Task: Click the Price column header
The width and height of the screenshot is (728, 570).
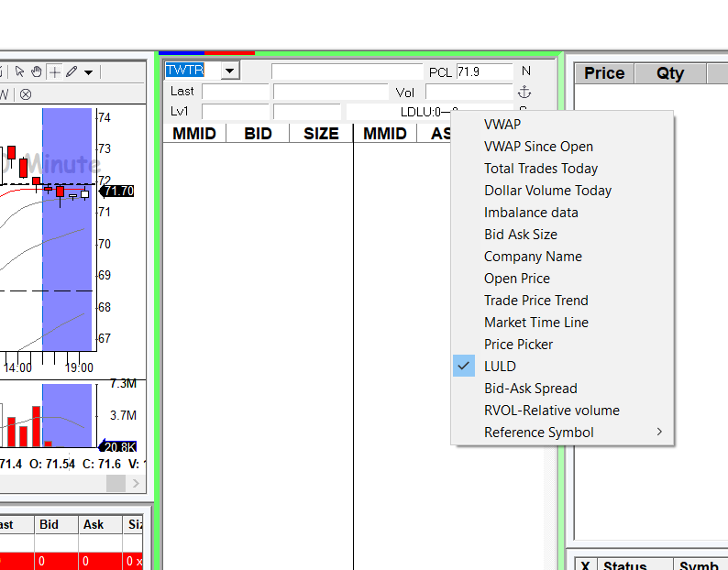Action: [x=604, y=73]
